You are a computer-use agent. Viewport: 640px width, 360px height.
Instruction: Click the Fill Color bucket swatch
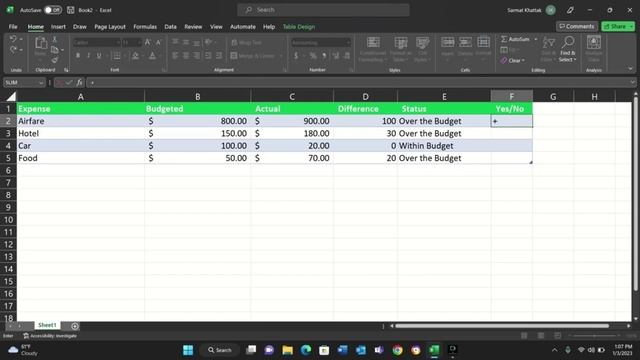coord(136,56)
